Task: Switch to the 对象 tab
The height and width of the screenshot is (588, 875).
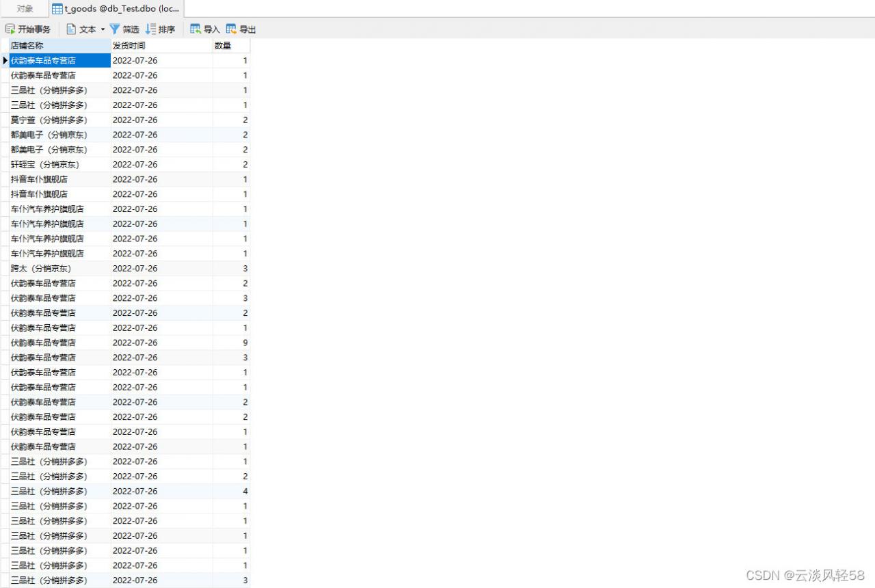Action: point(25,9)
